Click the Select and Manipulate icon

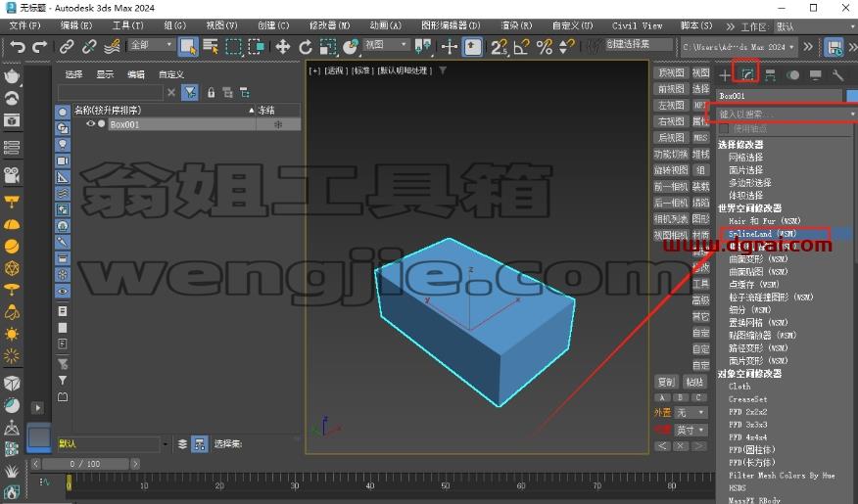tap(450, 47)
